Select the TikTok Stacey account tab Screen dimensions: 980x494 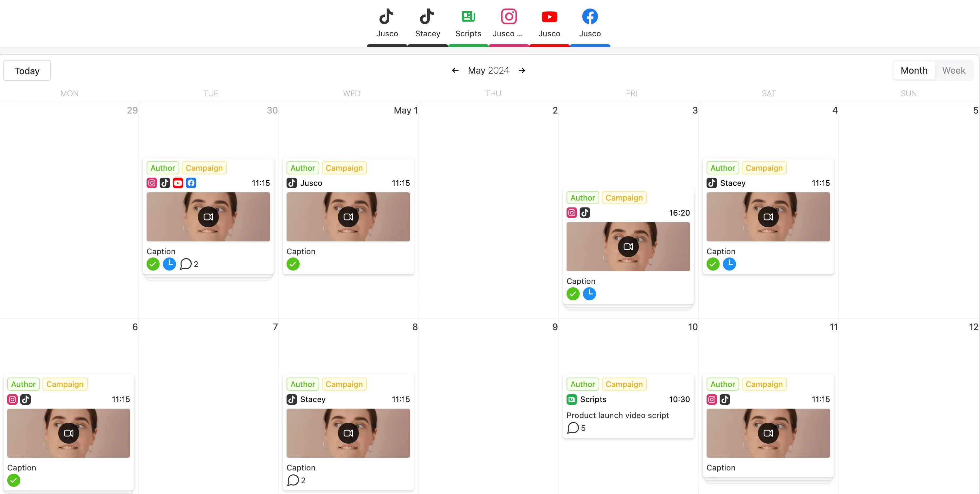428,23
